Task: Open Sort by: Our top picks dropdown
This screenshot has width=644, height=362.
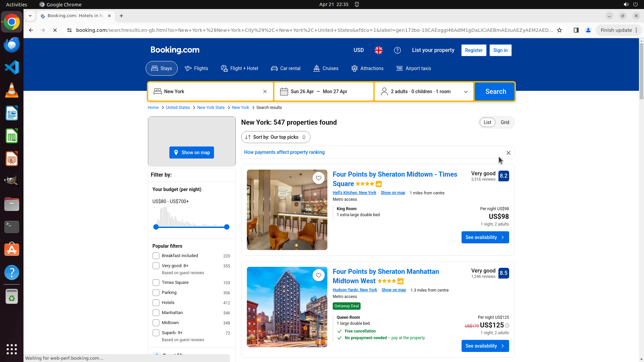Action: coord(275,137)
